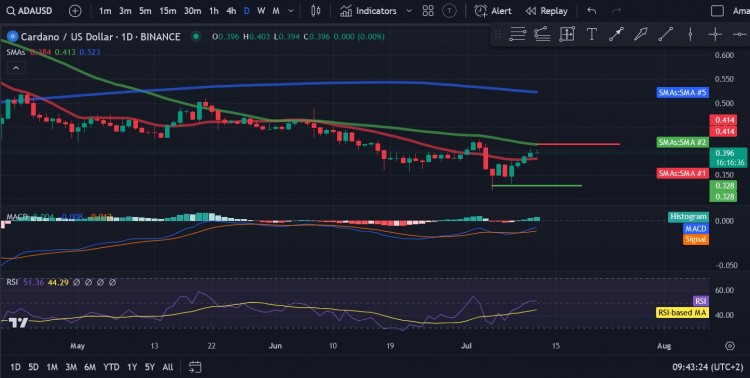Select the 3m interval in the top toolbar
The image size is (750, 378).
tap(125, 11)
